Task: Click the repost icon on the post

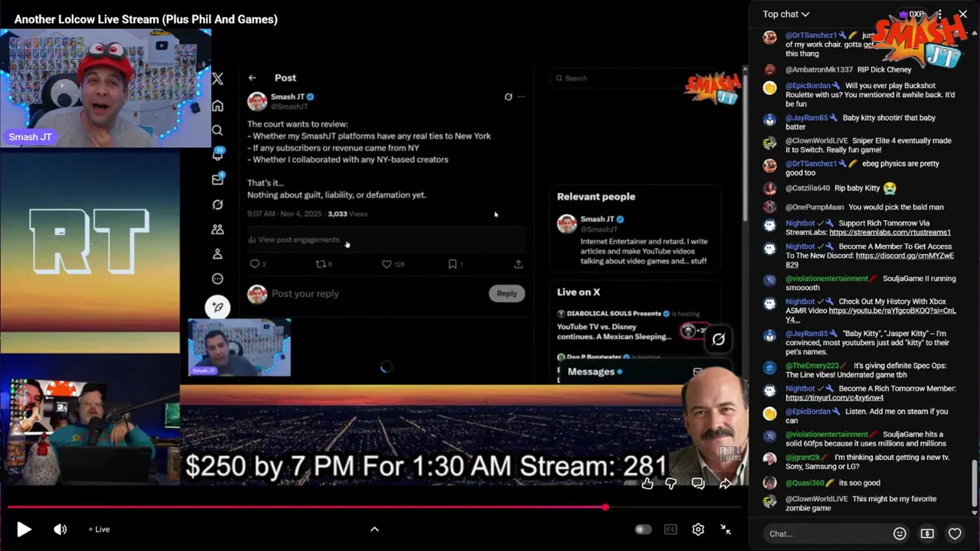Action: [322, 264]
